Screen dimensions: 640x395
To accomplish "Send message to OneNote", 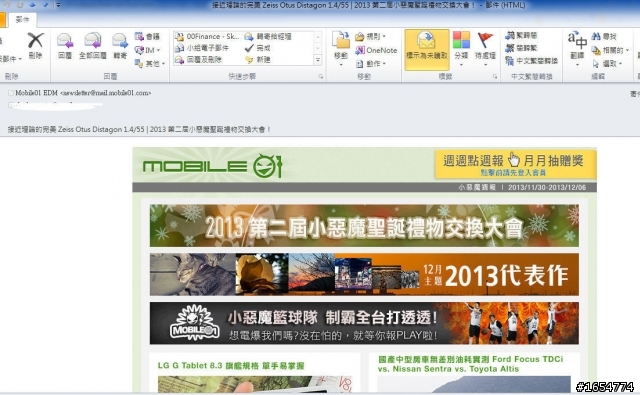I will (x=376, y=50).
